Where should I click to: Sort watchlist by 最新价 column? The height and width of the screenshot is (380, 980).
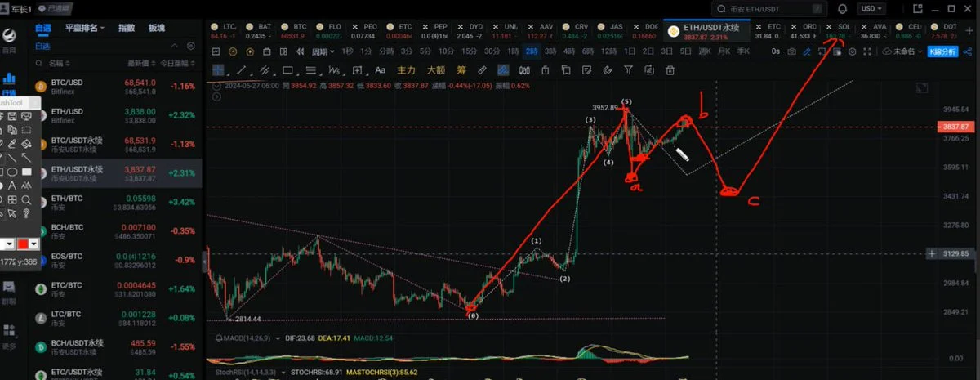tap(140, 63)
